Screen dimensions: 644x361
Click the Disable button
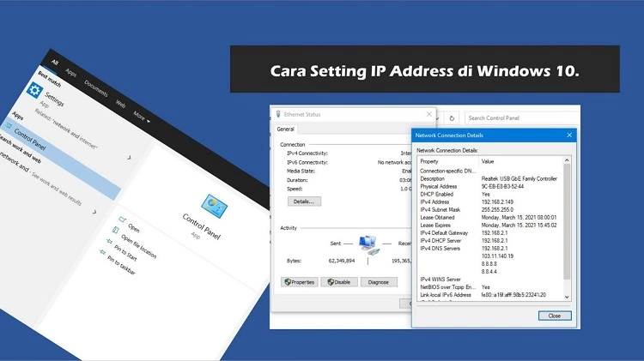[x=339, y=282]
